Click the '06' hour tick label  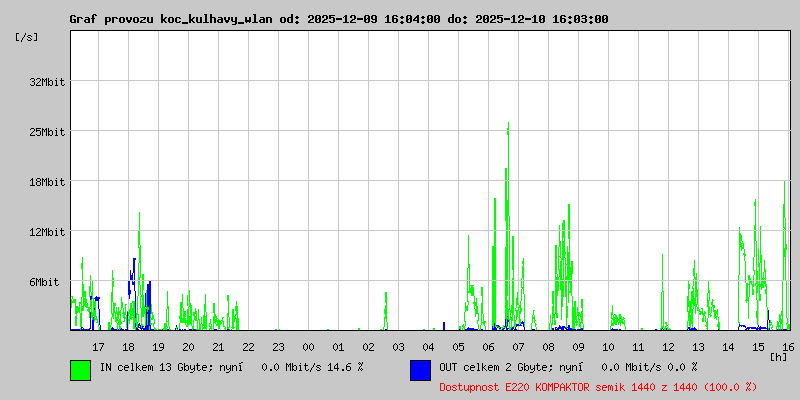[488, 347]
